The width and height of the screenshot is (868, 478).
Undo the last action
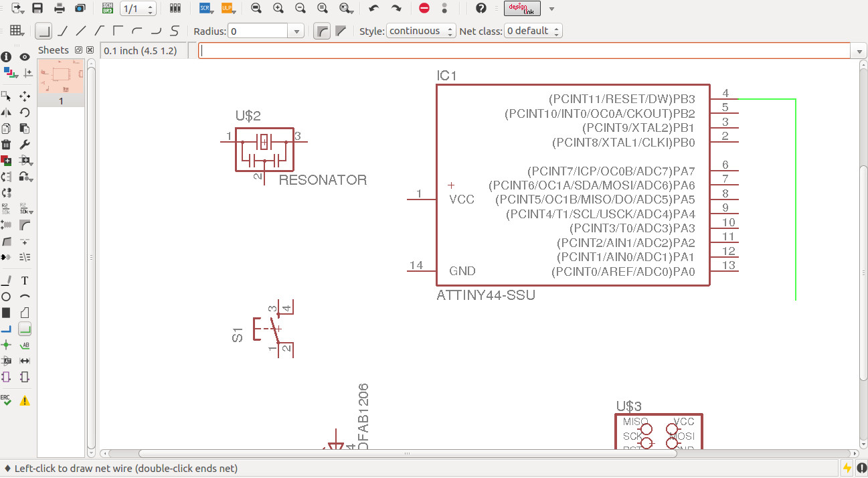coord(374,9)
